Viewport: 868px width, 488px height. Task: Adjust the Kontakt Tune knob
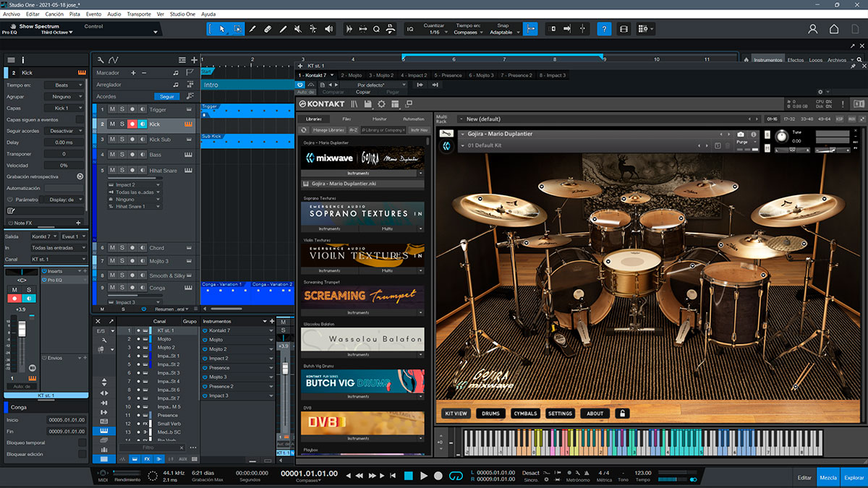coord(781,136)
